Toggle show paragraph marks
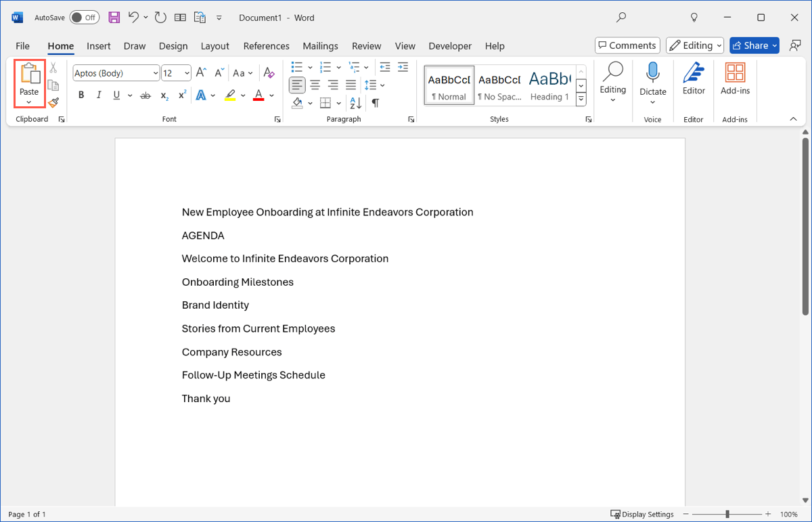Viewport: 812px width, 522px height. coord(376,103)
